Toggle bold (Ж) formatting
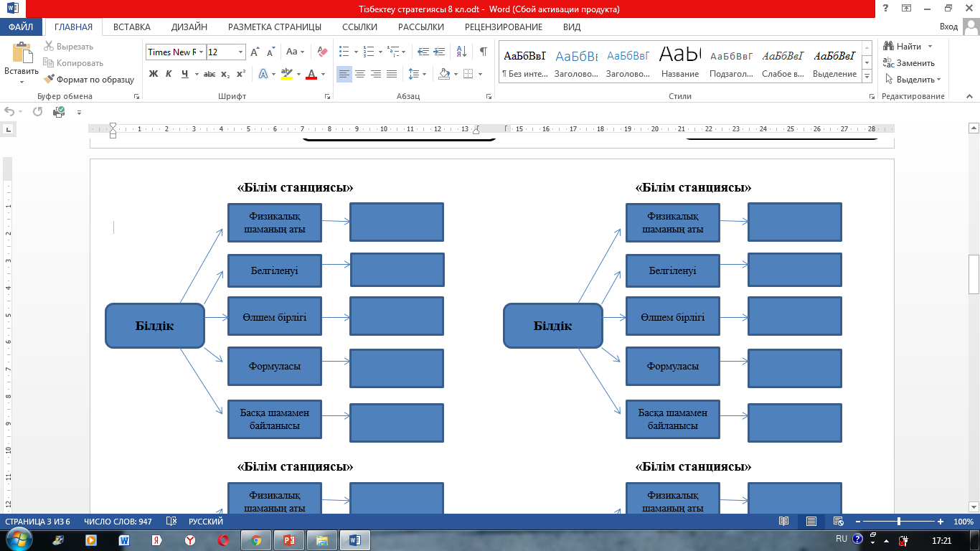This screenshot has height=551, width=980. [153, 74]
